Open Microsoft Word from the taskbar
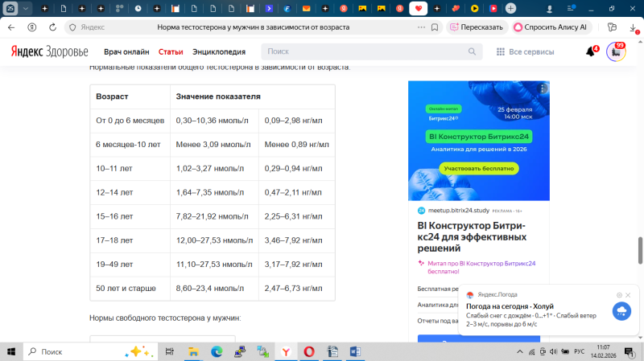 (357, 351)
